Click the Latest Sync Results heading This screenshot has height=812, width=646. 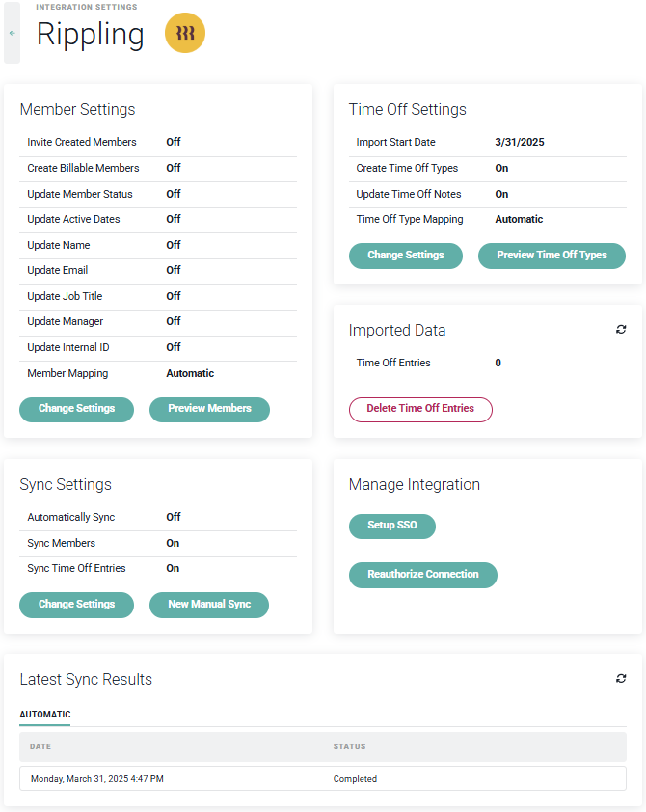(x=86, y=680)
